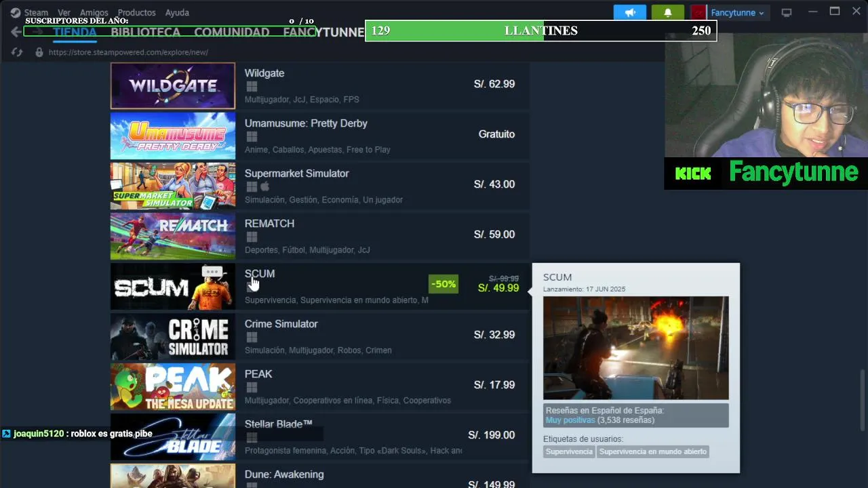Viewport: 868px width, 488px height.
Task: Open Umamusume: Pretty Derby title link
Action: pos(306,123)
